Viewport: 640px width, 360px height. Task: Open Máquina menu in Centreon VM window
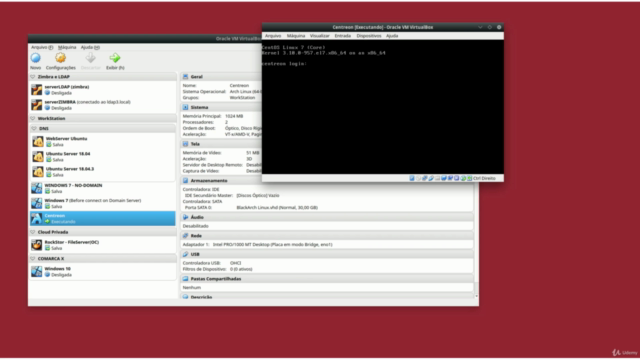point(296,36)
